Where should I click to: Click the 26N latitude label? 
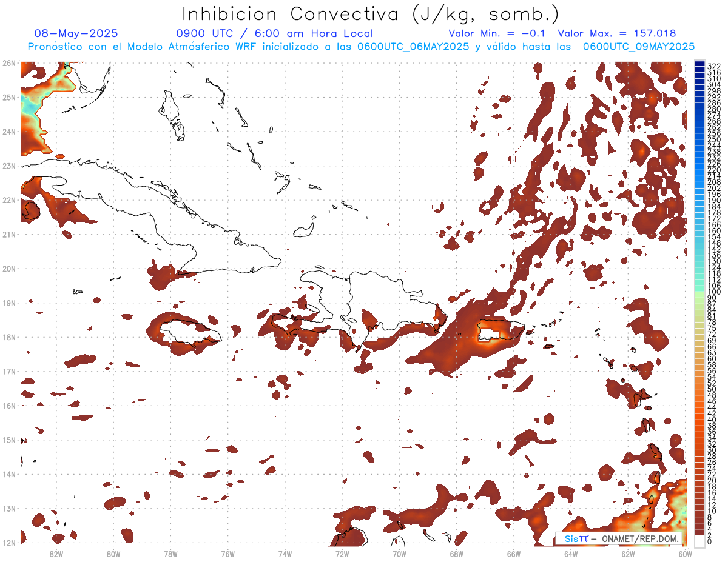pyautogui.click(x=8, y=63)
